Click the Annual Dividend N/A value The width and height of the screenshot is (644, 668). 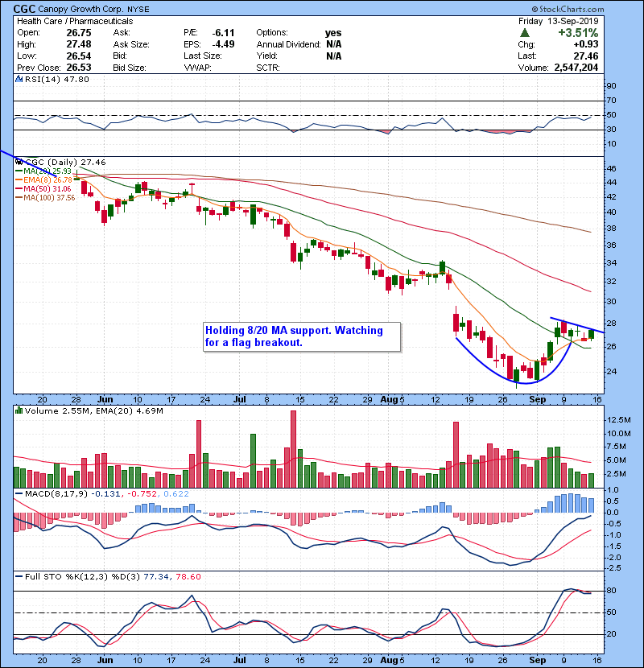click(334, 44)
